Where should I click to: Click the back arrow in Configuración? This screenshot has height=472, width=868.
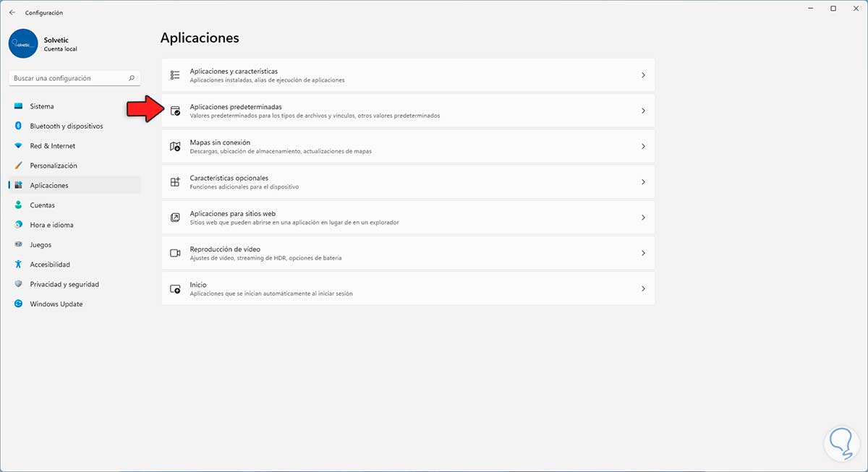click(12, 12)
